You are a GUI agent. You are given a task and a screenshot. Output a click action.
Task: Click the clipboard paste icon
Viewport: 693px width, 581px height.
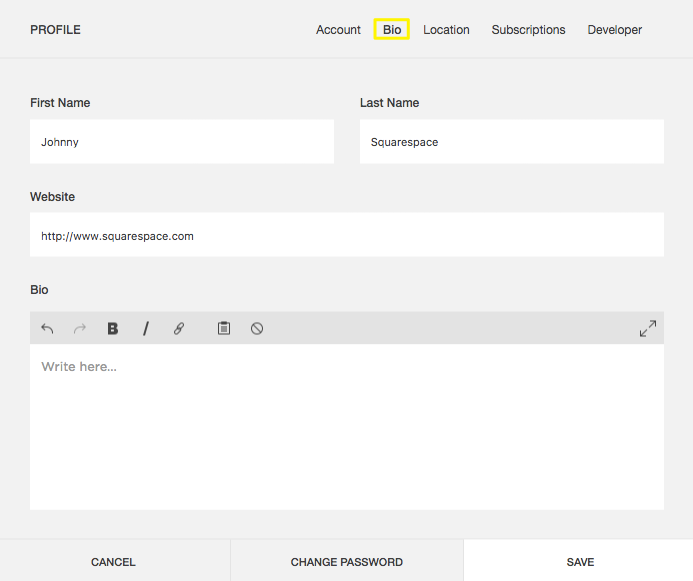(224, 328)
